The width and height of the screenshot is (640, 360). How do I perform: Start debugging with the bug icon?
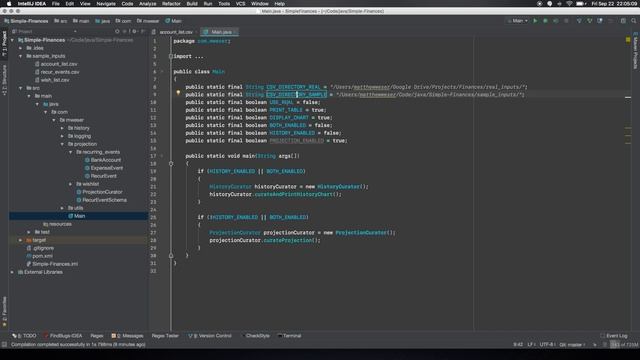point(545,20)
